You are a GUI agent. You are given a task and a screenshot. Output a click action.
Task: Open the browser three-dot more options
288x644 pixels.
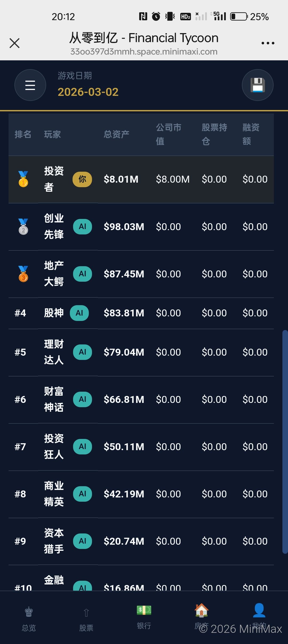pos(268,43)
